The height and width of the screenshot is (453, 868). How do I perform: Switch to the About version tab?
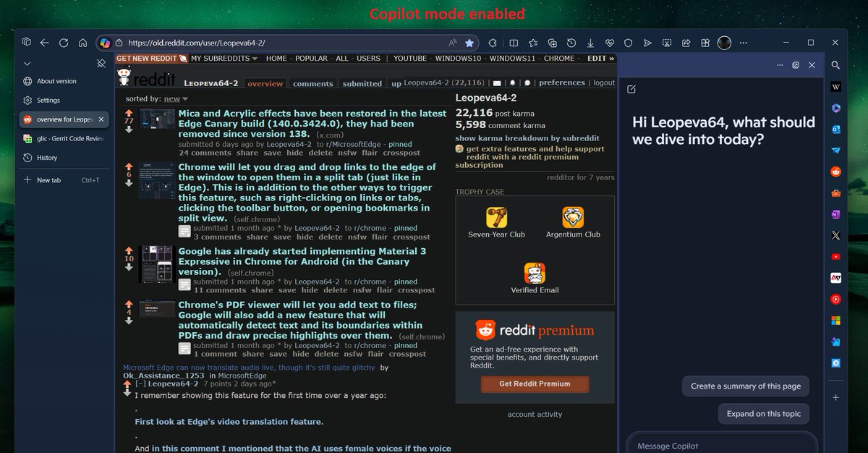click(64, 81)
